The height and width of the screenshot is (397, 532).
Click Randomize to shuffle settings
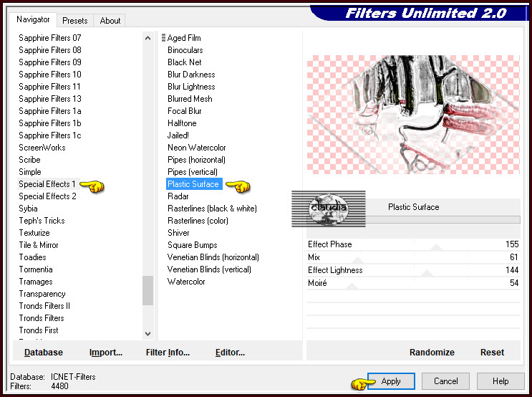tap(432, 353)
